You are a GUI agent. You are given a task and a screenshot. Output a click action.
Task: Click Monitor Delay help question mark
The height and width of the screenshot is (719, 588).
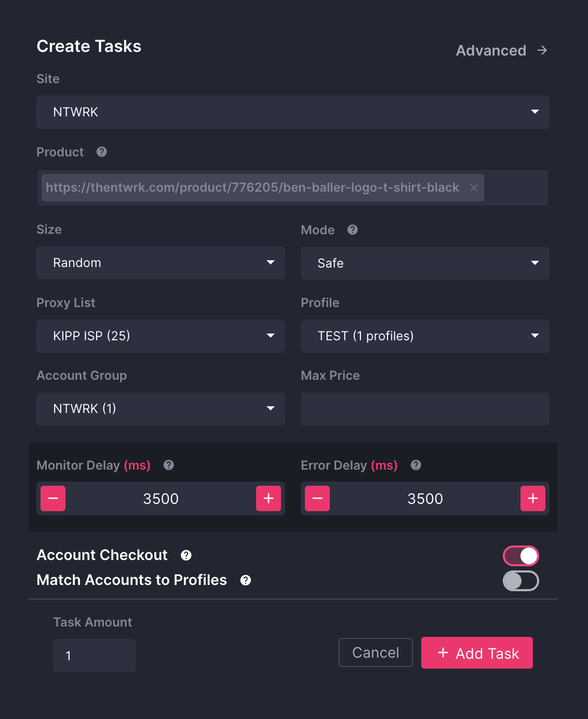click(x=169, y=465)
